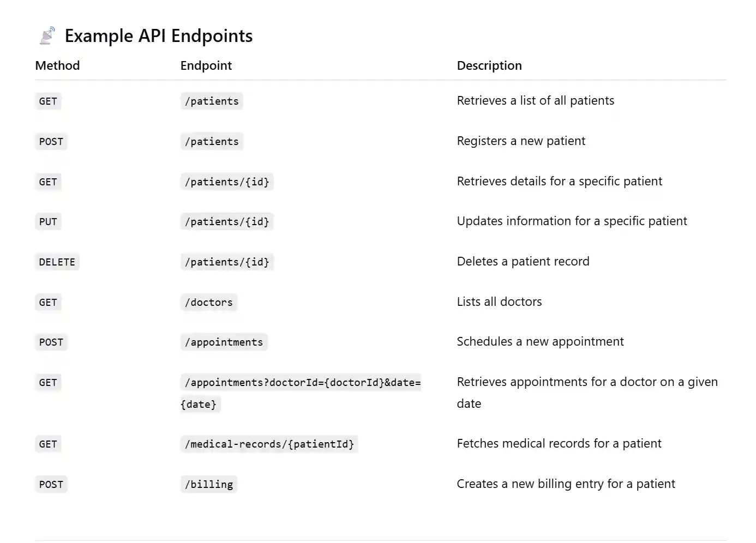Click the /medical-records/{patientId} endpoint code
This screenshot has height=543, width=756.
(269, 444)
